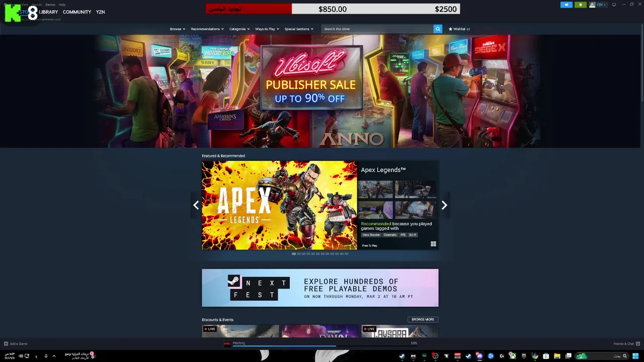Expand the Special Sections dropdown
The image size is (644, 362).
pos(299,29)
